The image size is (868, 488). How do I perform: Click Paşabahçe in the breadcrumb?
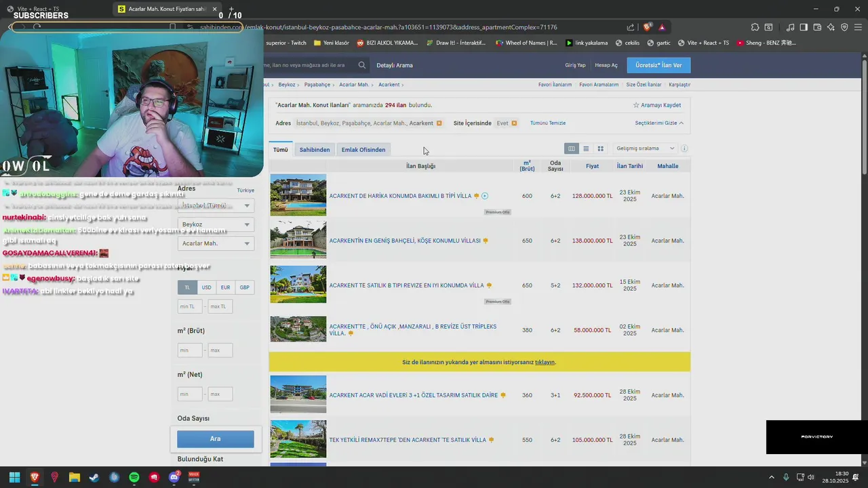pyautogui.click(x=317, y=85)
